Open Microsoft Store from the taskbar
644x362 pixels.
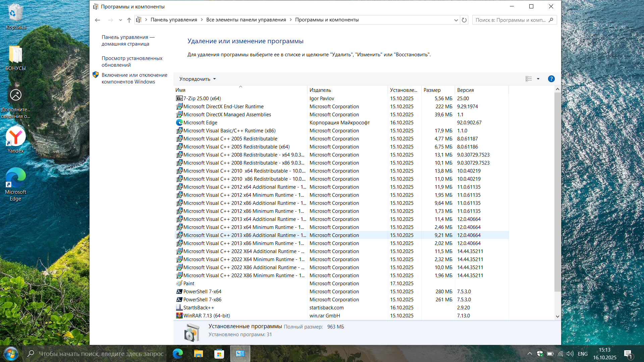219,354
